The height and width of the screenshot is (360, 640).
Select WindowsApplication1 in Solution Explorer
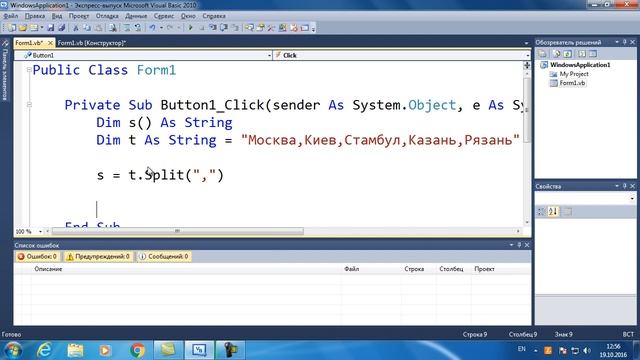[580, 65]
